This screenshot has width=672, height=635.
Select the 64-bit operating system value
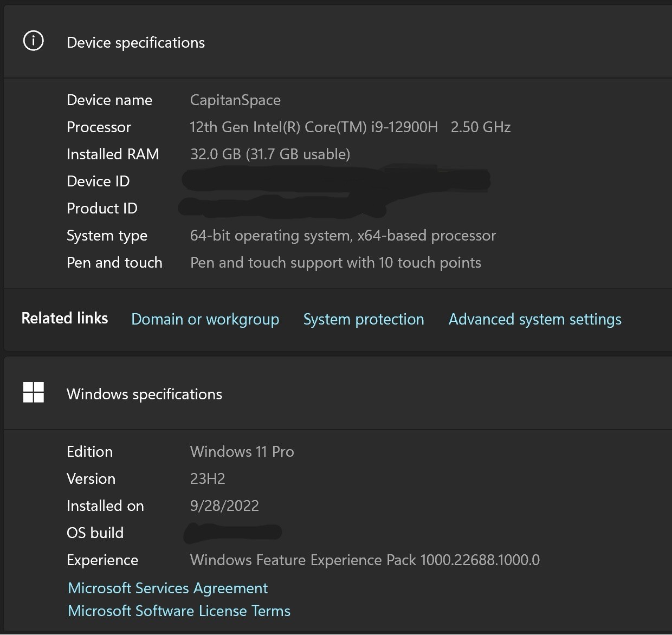(343, 235)
